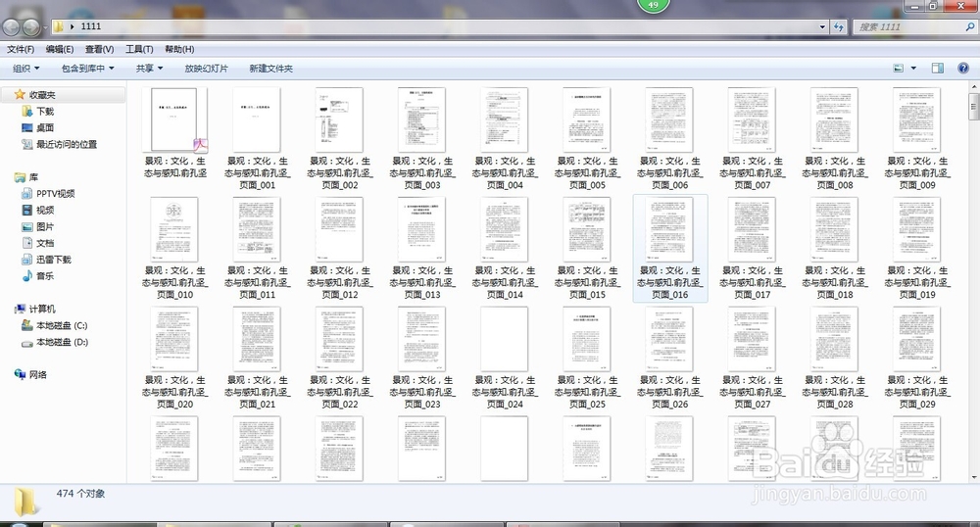Select the 页面_026 thumbnail
The image size is (980, 527).
coord(669,339)
